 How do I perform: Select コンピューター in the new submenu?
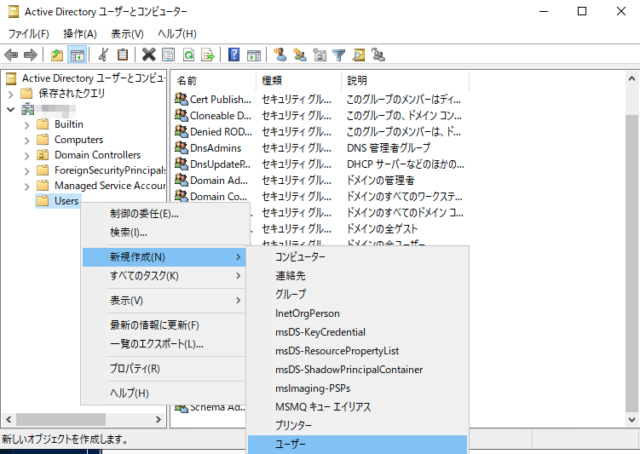pos(358,257)
